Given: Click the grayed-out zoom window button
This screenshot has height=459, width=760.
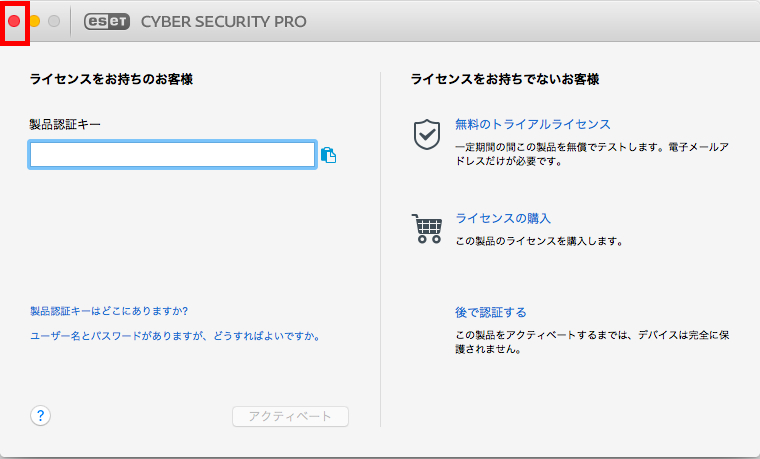Looking at the screenshot, I should click(54, 21).
